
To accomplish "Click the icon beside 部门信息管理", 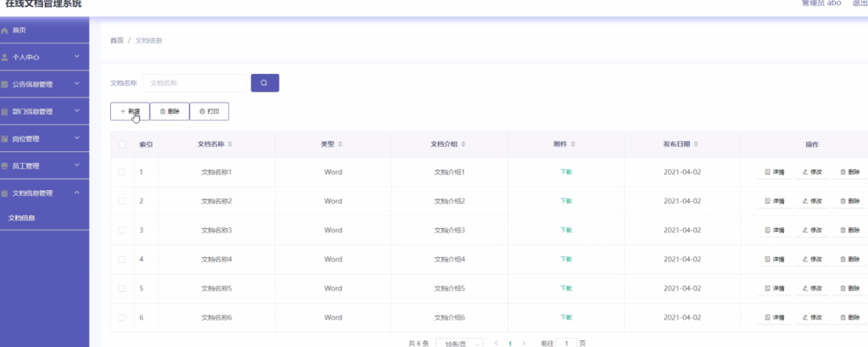I will (4, 112).
